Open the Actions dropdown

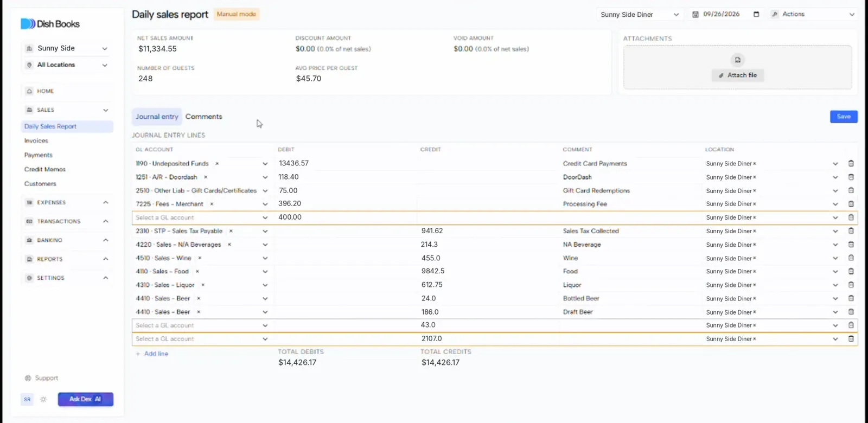point(813,14)
